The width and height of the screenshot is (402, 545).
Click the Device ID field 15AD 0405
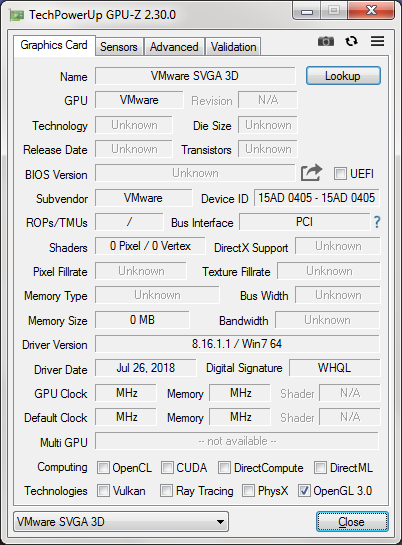(317, 198)
